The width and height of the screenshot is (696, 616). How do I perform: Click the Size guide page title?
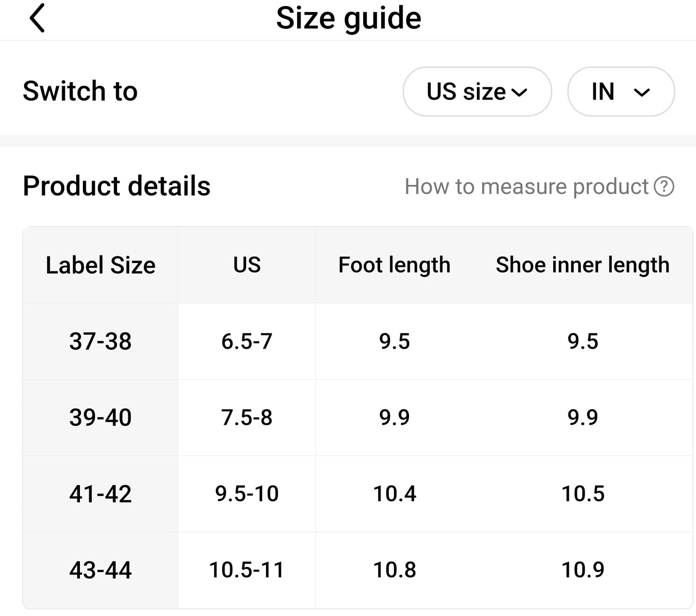pos(349,19)
